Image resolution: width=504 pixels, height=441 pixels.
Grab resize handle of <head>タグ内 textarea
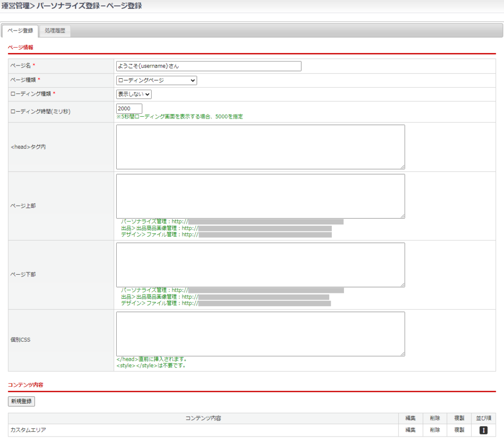pyautogui.click(x=402, y=167)
